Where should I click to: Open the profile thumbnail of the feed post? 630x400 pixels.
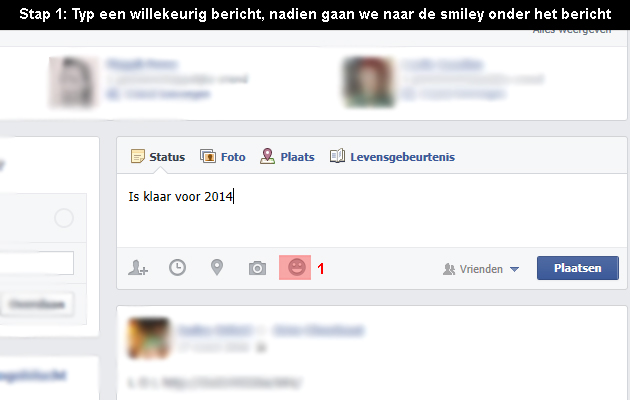[x=148, y=338]
